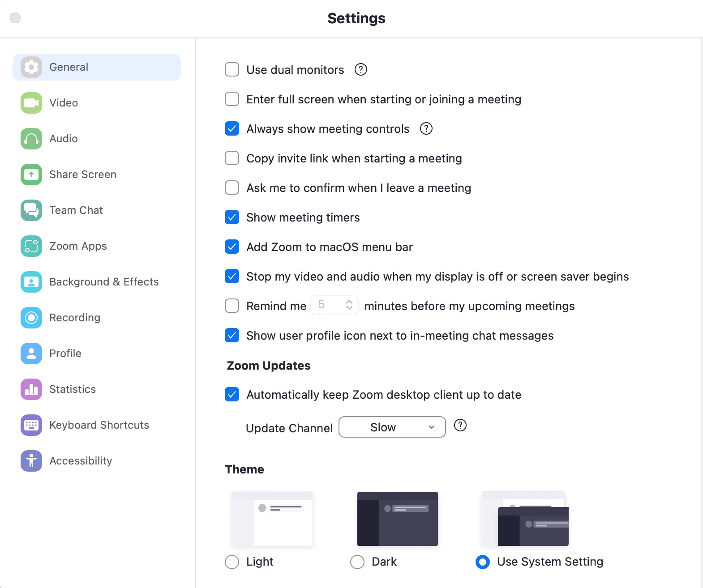Click the Team Chat bubble icon
The width and height of the screenshot is (703, 588).
[31, 210]
